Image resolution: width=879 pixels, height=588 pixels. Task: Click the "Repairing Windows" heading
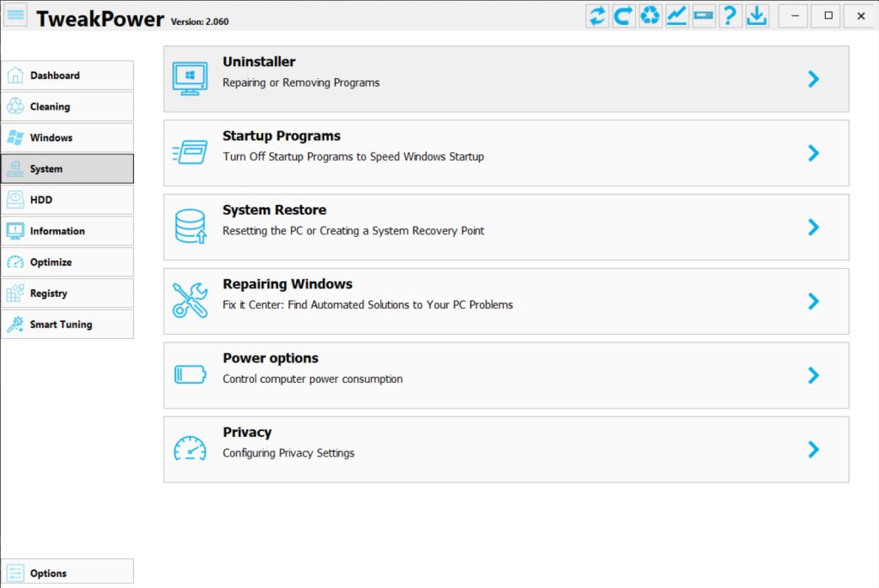pos(288,284)
